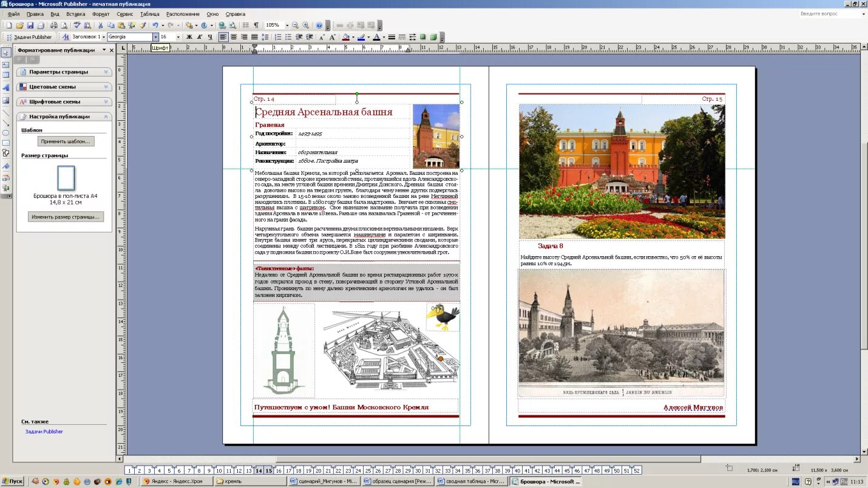Select the Text Box tool in the Objects toolbar

coord(6,64)
